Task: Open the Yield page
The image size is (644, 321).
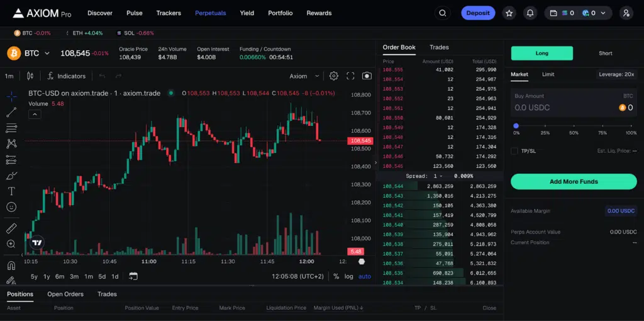Action: tap(247, 13)
